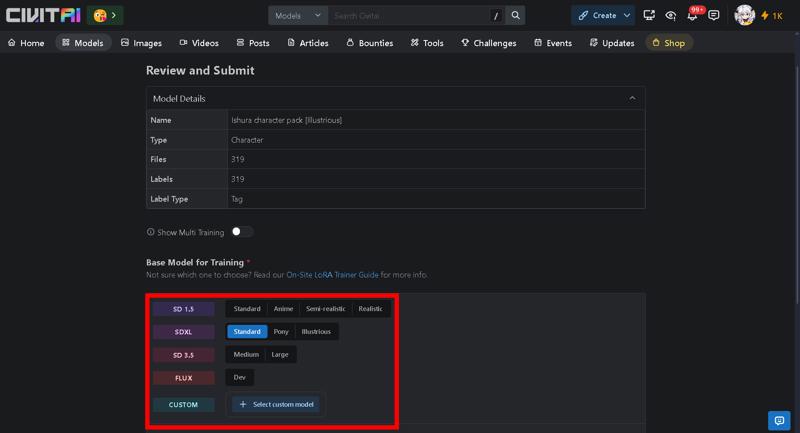The height and width of the screenshot is (433, 800).
Task: Click the 'Model Details' header text
Action: [179, 98]
